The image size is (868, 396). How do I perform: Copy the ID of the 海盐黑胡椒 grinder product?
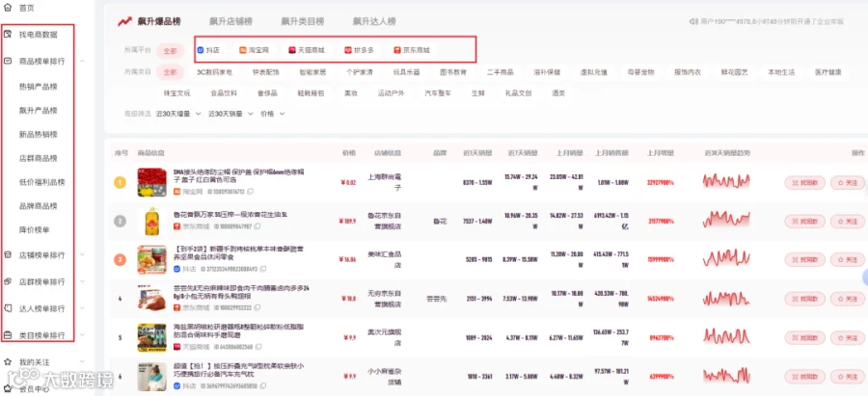pyautogui.click(x=258, y=347)
